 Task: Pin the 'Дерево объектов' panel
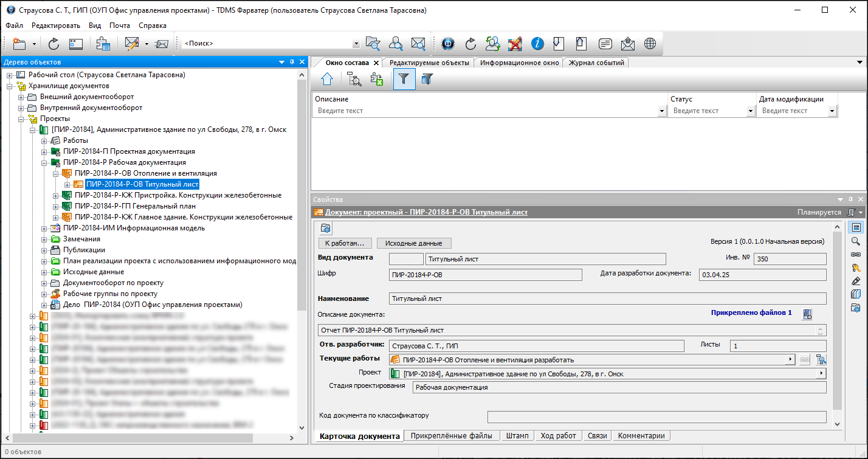point(292,62)
